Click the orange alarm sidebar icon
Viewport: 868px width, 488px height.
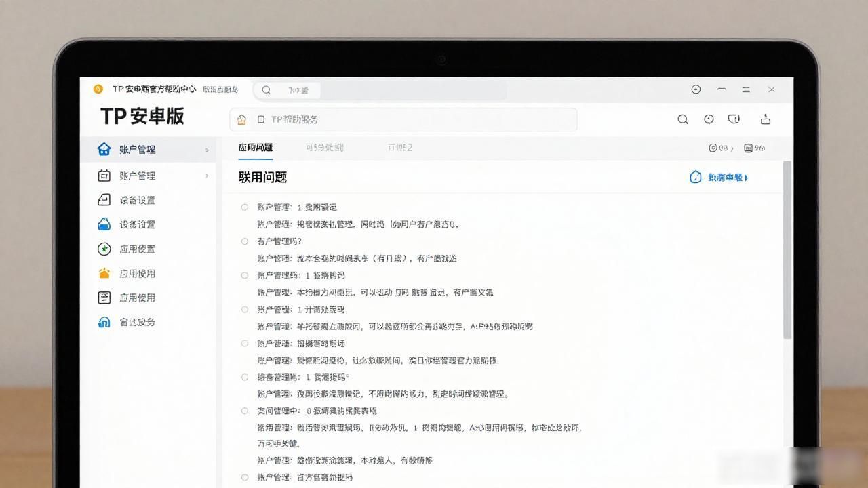pyautogui.click(x=104, y=273)
